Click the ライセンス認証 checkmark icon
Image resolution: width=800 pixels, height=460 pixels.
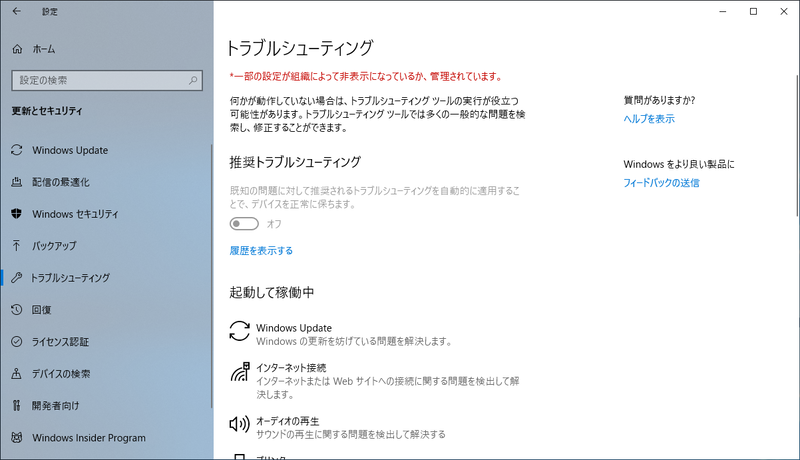17,342
